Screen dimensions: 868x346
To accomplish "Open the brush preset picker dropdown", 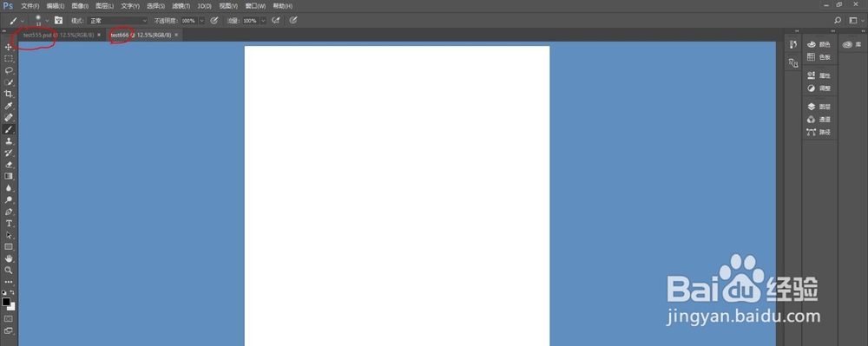I will tap(47, 21).
